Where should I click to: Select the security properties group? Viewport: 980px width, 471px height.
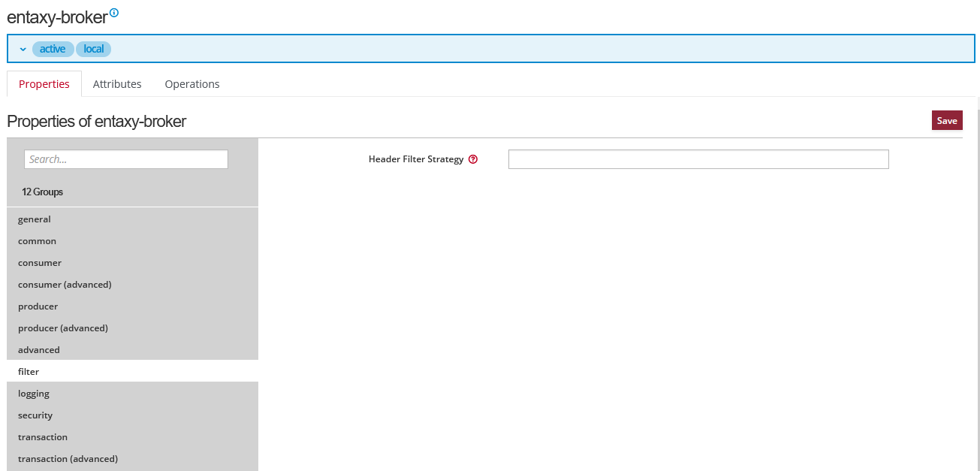(x=35, y=415)
